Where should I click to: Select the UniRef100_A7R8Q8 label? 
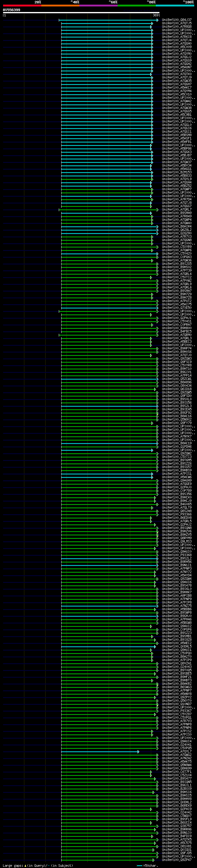177,26
